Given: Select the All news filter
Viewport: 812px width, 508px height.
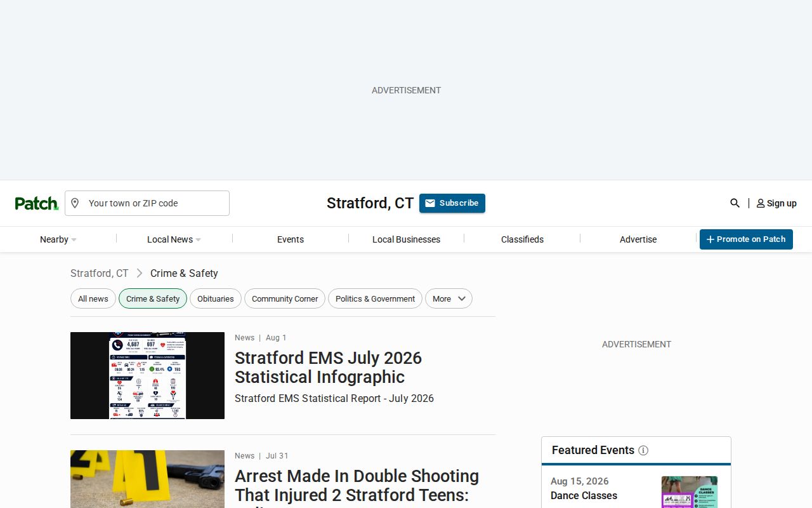Looking at the screenshot, I should coord(93,298).
